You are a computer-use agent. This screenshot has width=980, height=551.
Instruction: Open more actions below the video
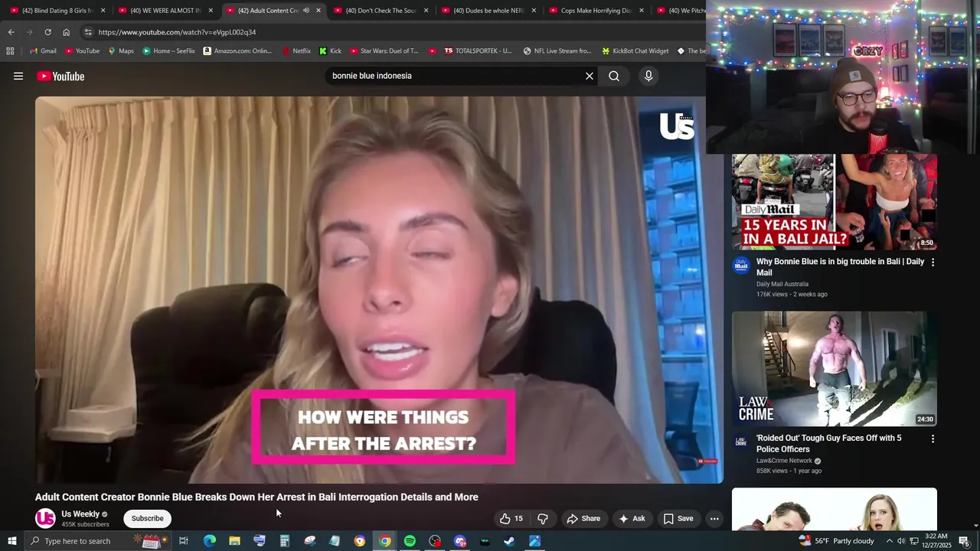coord(714,518)
